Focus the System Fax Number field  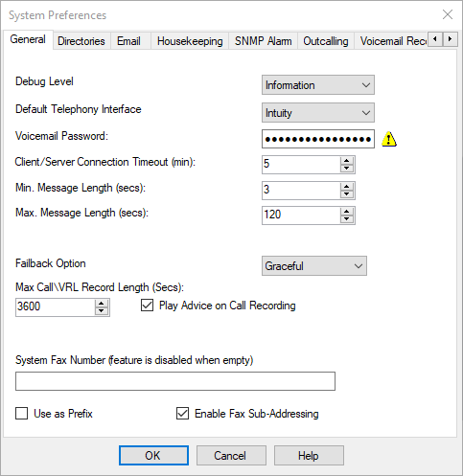tap(175, 381)
